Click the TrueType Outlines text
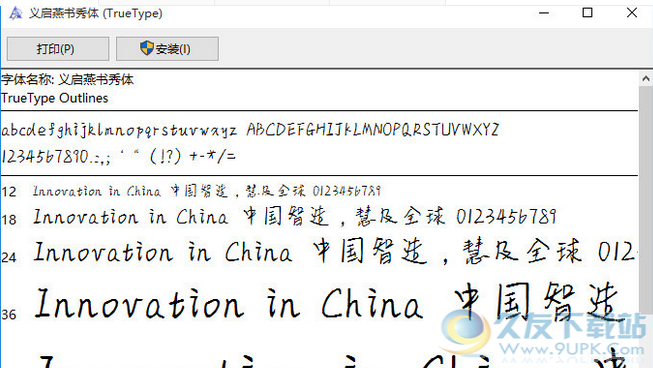The height and width of the screenshot is (368, 653). coord(55,98)
